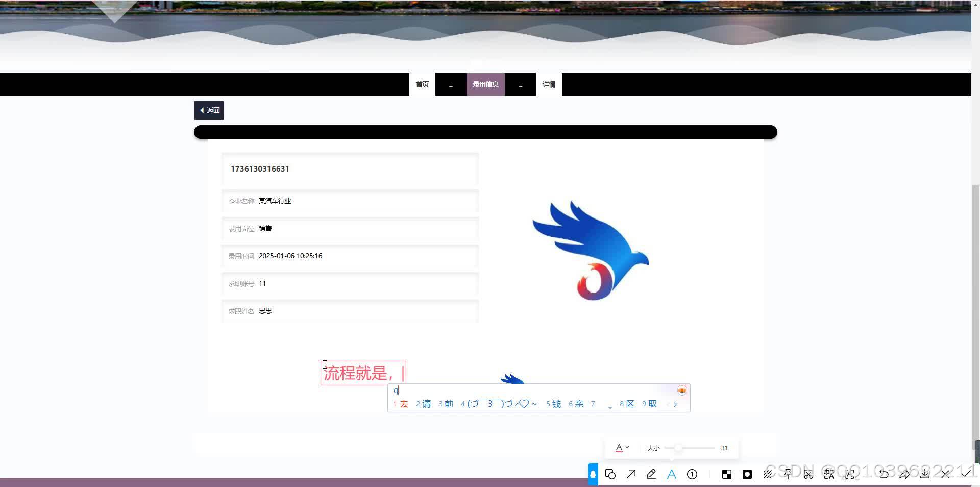Screen dimensions: 980x487
Task: Click the 求职账号 input field
Action: pyautogui.click(x=350, y=284)
